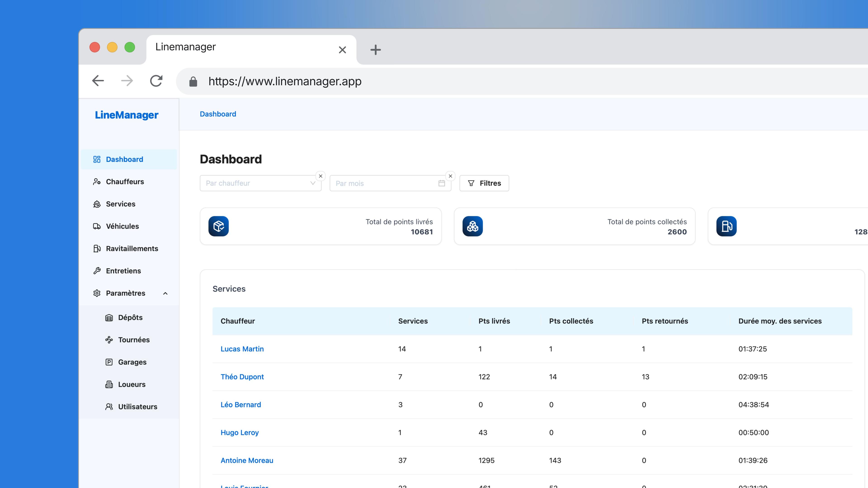
Task: Open Tournées under Paramètres
Action: coord(129,340)
